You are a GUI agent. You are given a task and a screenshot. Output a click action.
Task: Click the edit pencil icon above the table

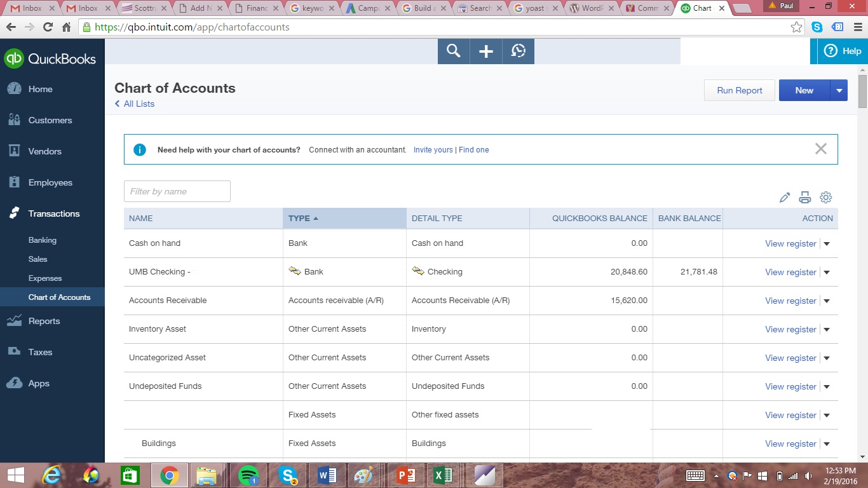click(785, 198)
